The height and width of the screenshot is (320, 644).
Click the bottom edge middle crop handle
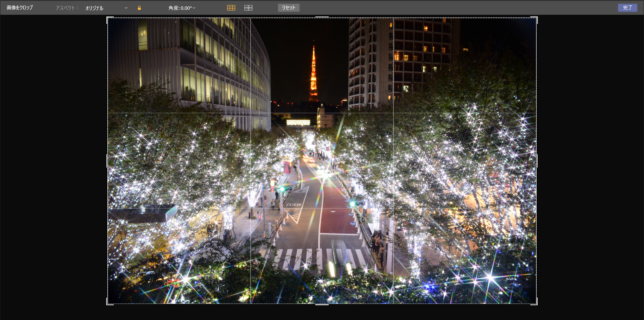[322, 304]
